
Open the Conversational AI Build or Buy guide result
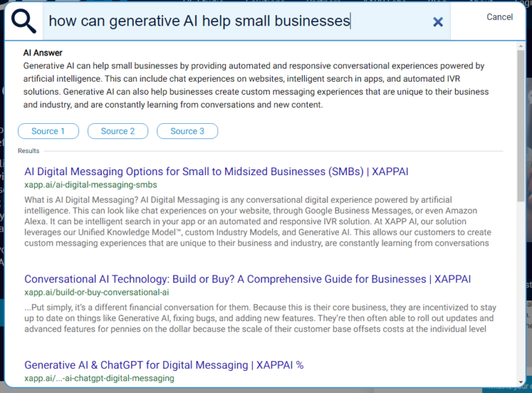pyautogui.click(x=247, y=280)
